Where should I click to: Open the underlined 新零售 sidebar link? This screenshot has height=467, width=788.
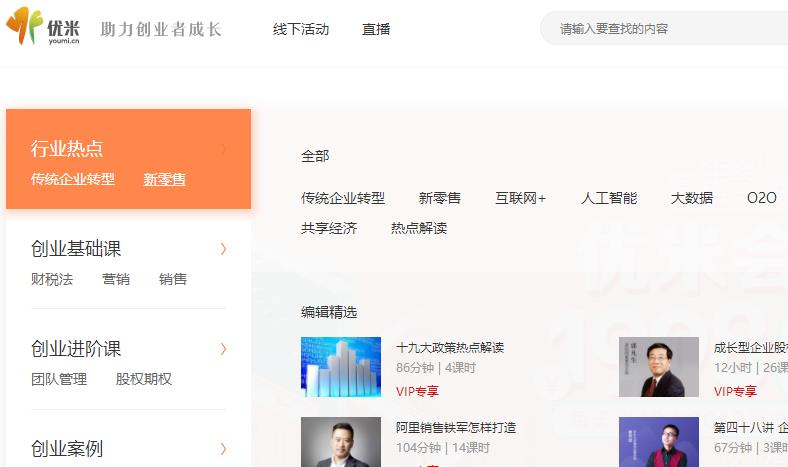pos(164,179)
